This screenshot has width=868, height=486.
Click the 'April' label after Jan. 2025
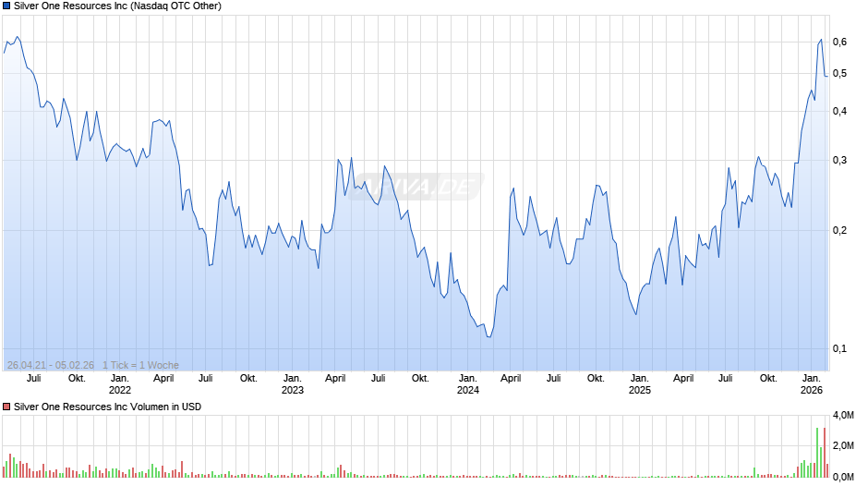click(x=683, y=378)
